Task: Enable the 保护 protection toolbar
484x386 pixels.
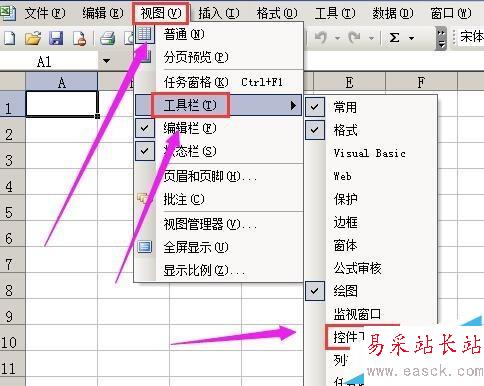Action: pos(371,199)
